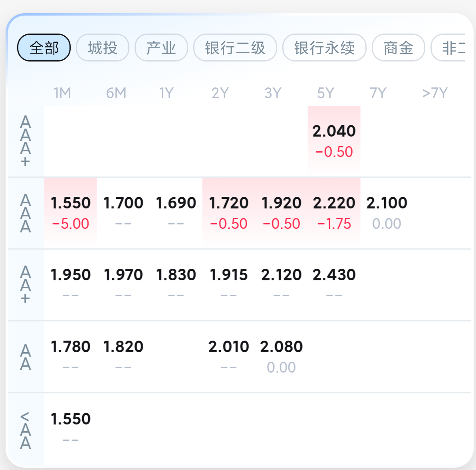Click the 5Y column header
476x470 pixels.
325,93
